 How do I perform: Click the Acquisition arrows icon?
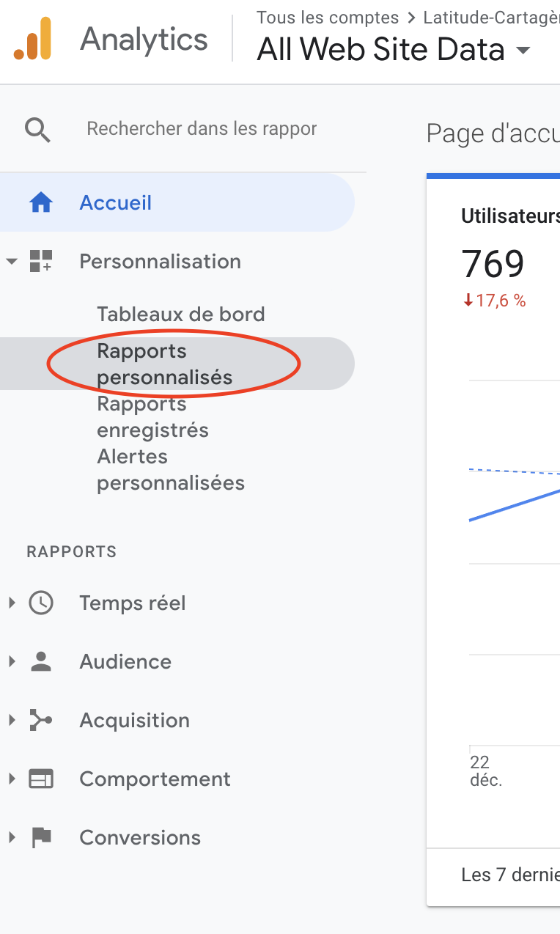click(x=40, y=720)
